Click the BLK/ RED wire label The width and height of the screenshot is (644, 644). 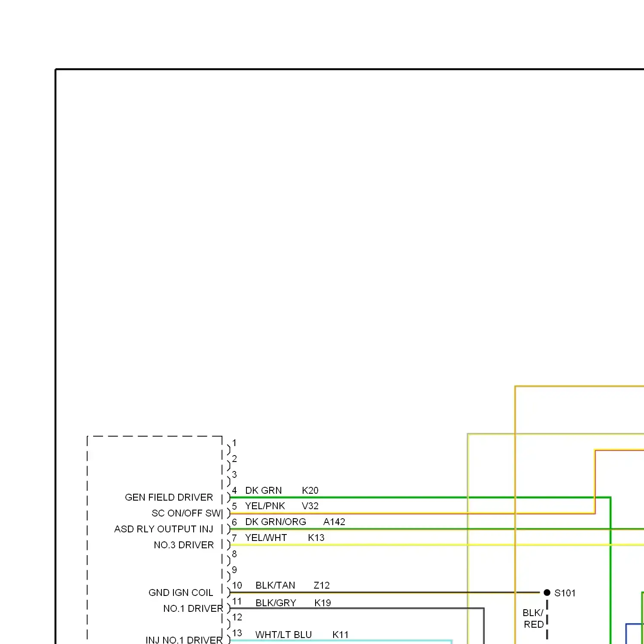click(x=533, y=618)
